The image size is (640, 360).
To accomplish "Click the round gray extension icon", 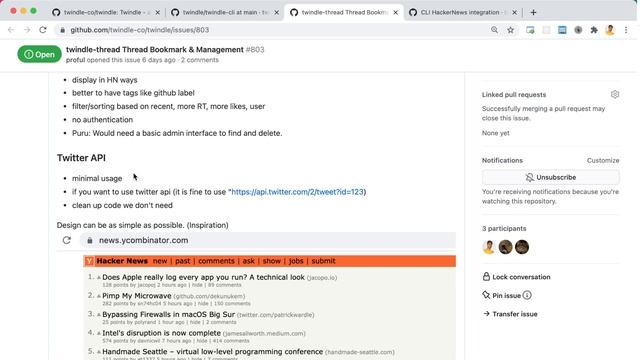I will pos(578,30).
